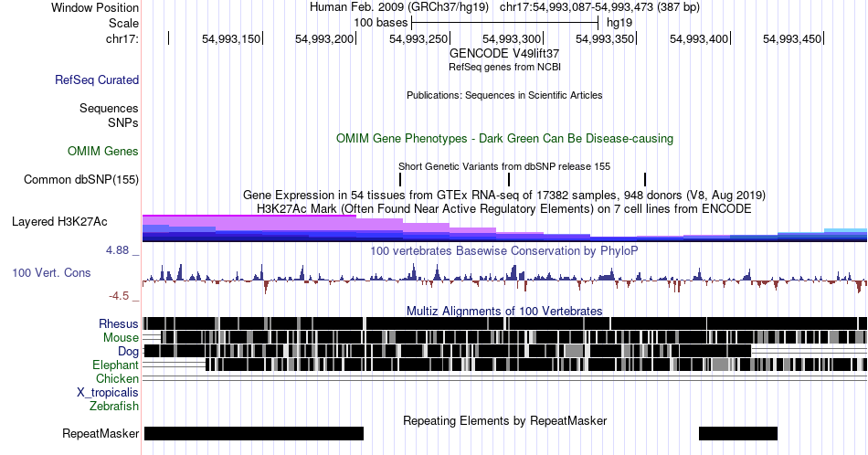Click the chr17: base position label
This screenshot has width=868, height=455.
click(122, 38)
